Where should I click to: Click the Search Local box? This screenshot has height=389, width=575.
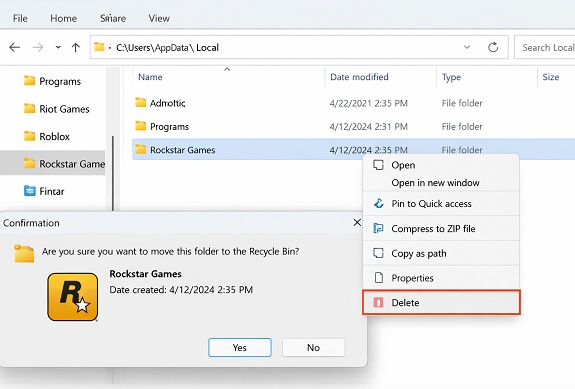tap(545, 47)
